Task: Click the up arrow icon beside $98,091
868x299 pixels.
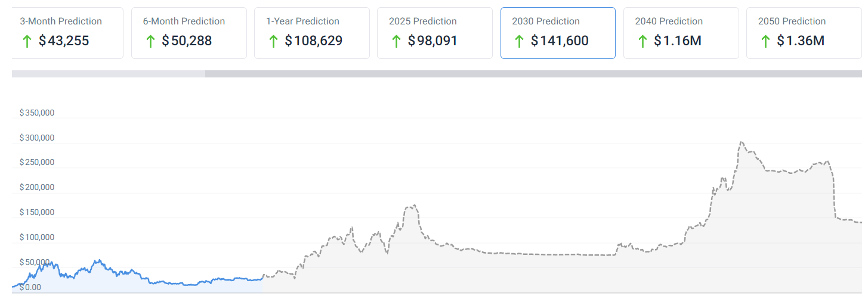Action: (396, 41)
